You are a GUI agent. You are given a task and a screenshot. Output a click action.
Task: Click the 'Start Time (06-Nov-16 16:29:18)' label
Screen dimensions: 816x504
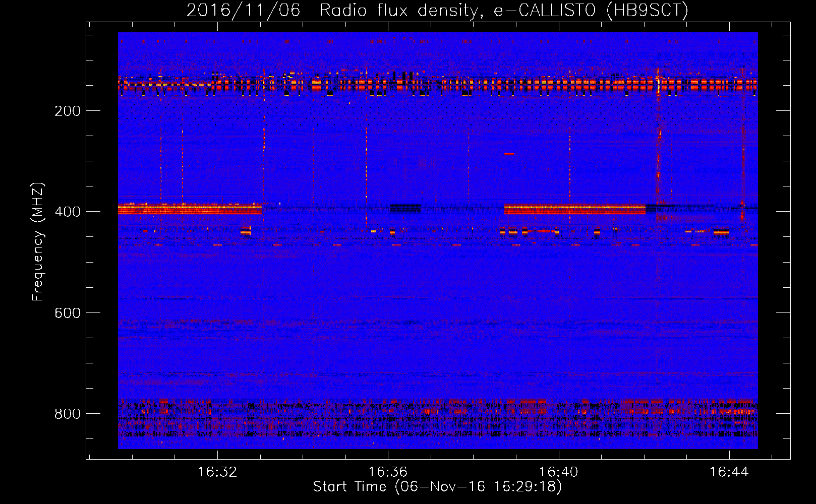coord(437,487)
